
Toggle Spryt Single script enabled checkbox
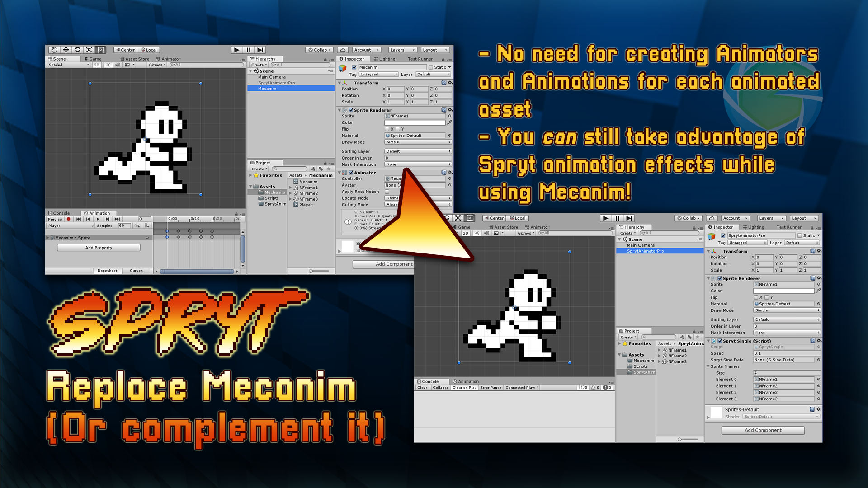[x=720, y=341]
